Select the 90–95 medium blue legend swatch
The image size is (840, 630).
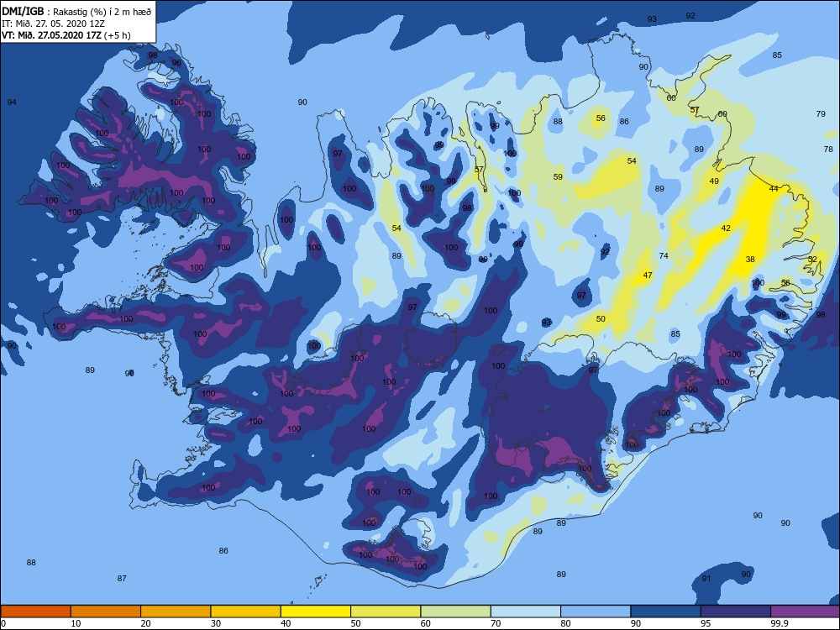pyautogui.click(x=665, y=612)
